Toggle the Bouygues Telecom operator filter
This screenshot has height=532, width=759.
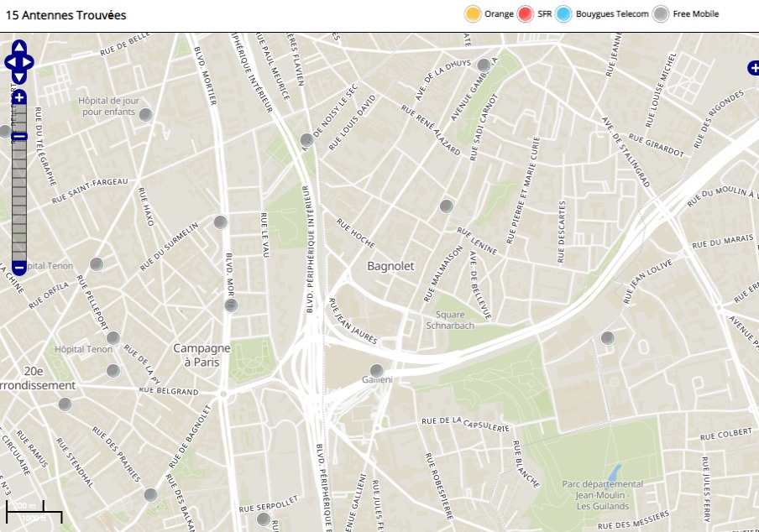564,13
